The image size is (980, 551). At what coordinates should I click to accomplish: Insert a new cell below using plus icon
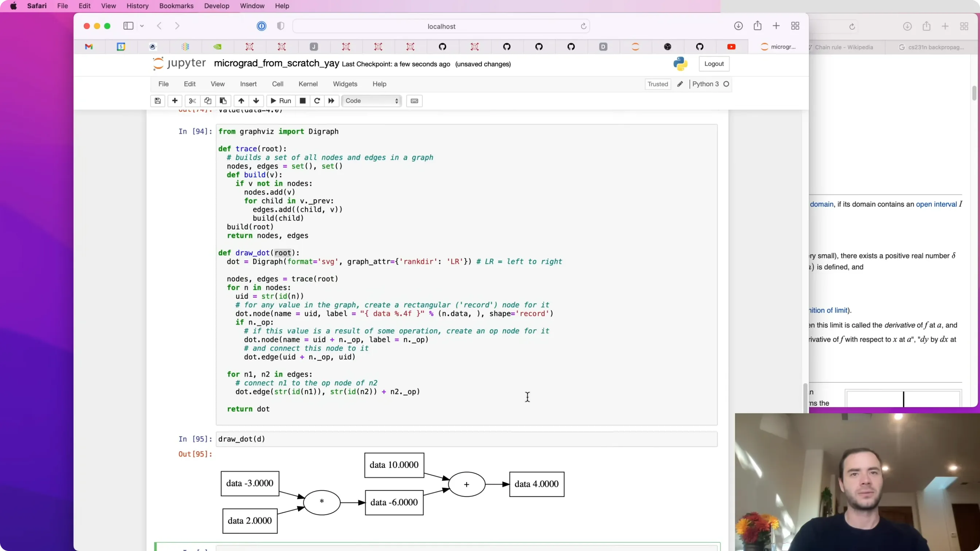[175, 101]
